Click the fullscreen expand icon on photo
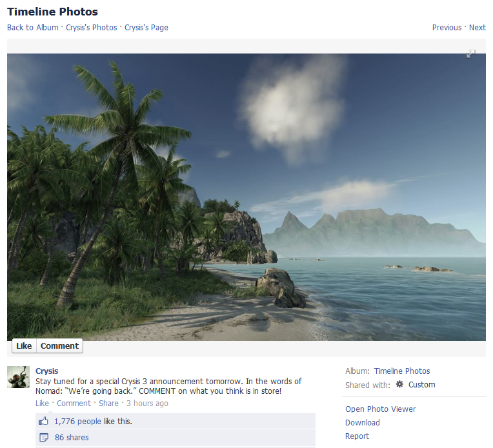Image resolution: width=493 pixels, height=448 pixels. [x=470, y=54]
